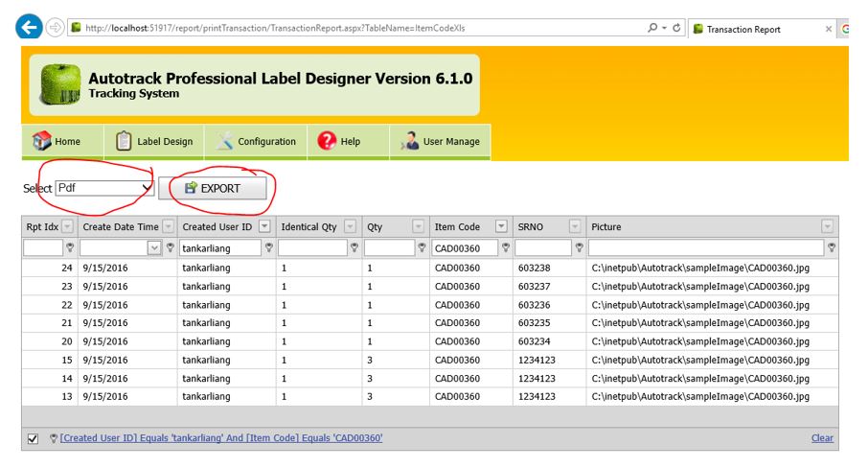
Task: Click the SRNO filter funnel icon
Action: pos(579,247)
